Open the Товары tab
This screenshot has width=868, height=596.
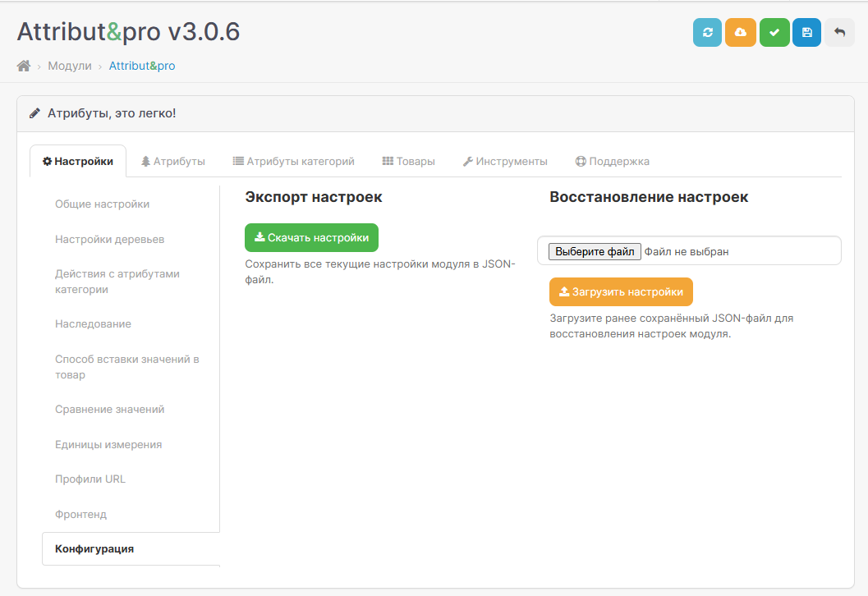[408, 162]
